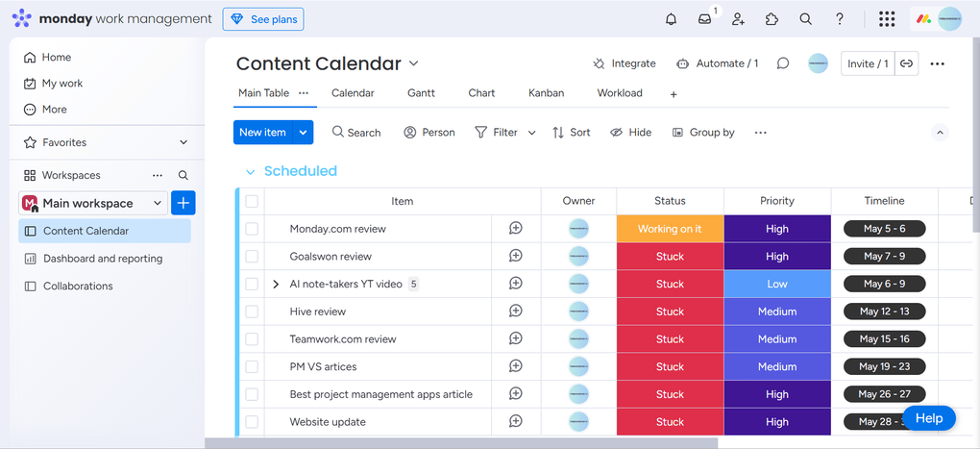Open updates for PM VS artices row
980x449 pixels.
pyautogui.click(x=516, y=366)
